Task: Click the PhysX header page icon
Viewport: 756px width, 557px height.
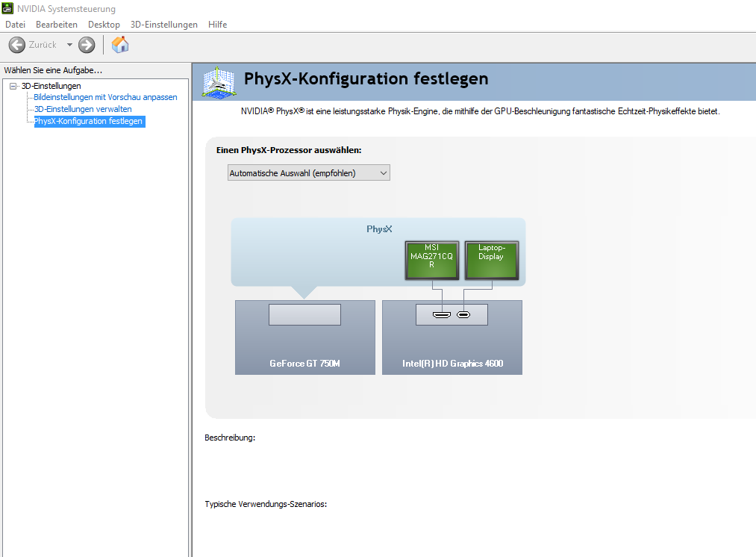Action: click(x=219, y=83)
